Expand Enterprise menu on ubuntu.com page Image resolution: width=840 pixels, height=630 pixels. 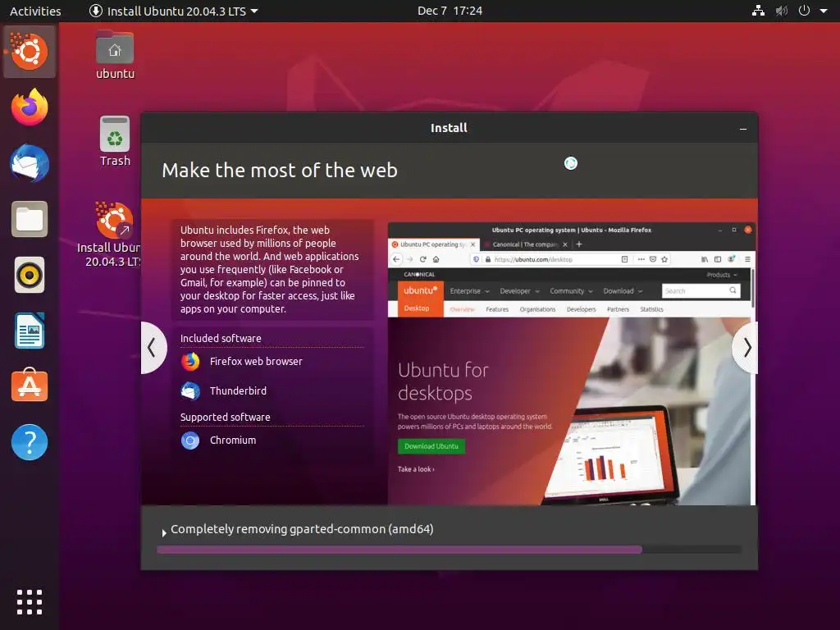469,291
